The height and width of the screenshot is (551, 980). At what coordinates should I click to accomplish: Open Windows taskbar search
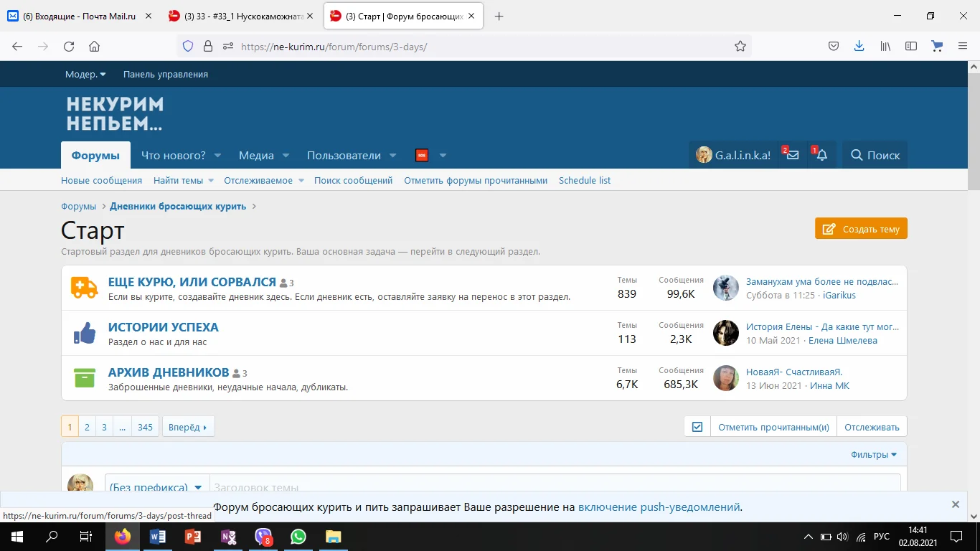pos(52,537)
